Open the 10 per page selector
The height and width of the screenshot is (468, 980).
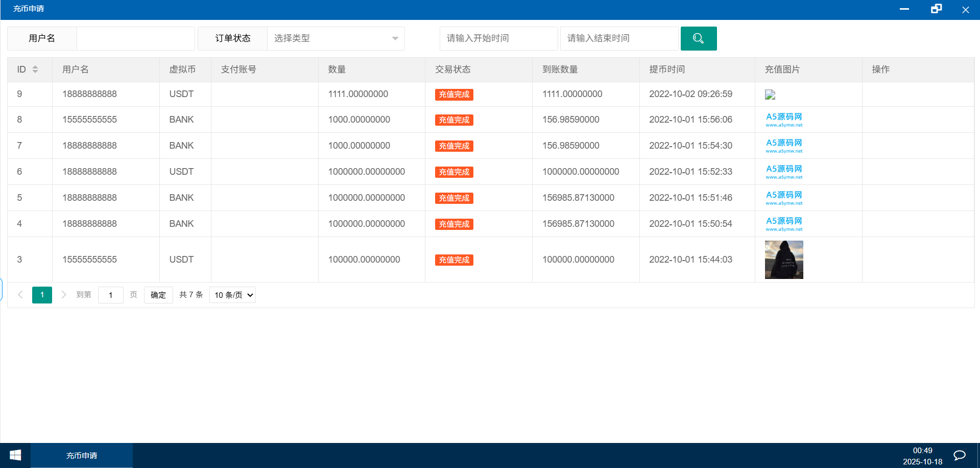(x=233, y=295)
